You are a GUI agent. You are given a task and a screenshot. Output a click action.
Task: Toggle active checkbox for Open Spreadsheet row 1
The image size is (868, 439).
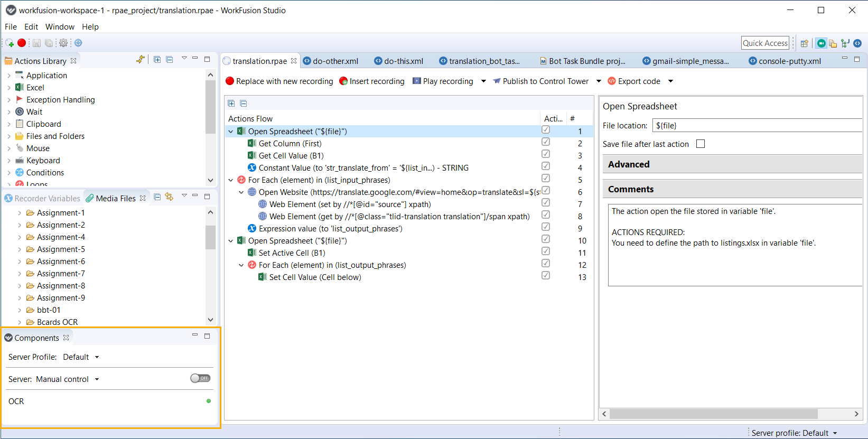click(546, 130)
